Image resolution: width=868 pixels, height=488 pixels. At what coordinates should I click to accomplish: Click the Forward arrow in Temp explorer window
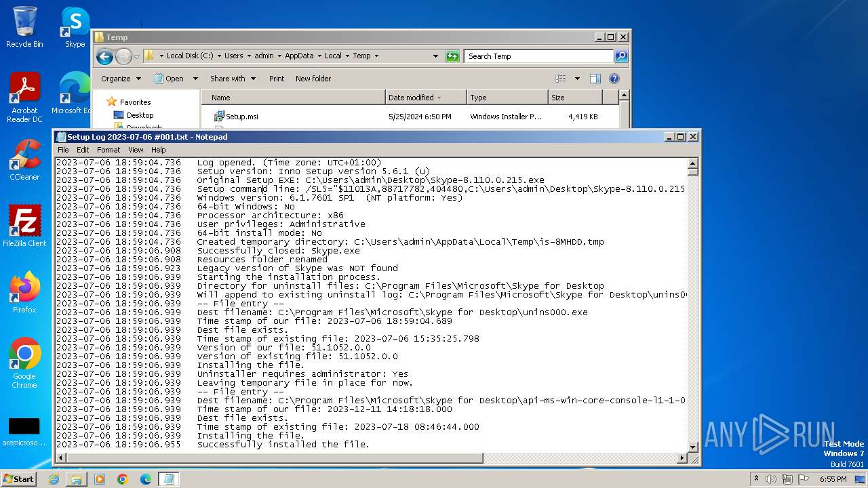tap(123, 56)
